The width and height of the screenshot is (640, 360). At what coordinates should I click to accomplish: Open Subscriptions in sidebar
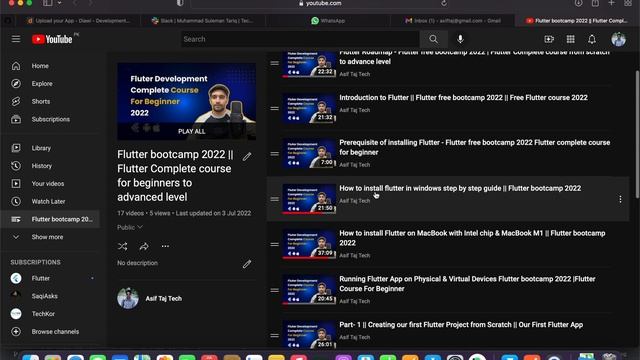point(50,119)
